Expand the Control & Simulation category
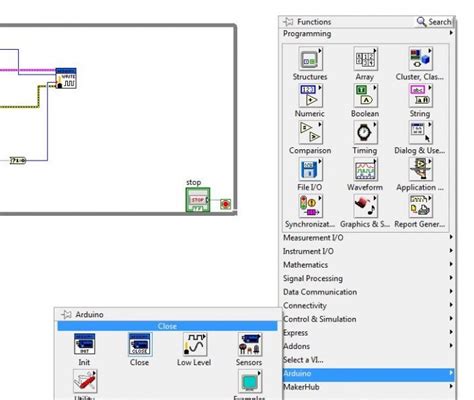474x400 pixels. [367, 319]
